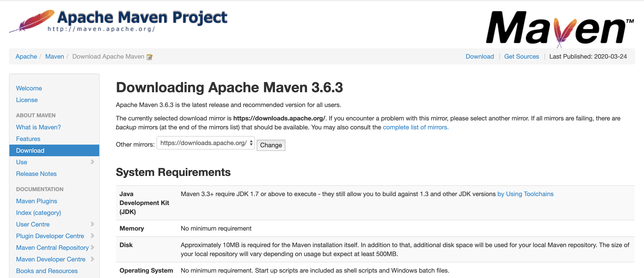Open the Release Notes page
The height and width of the screenshot is (278, 644).
point(36,173)
